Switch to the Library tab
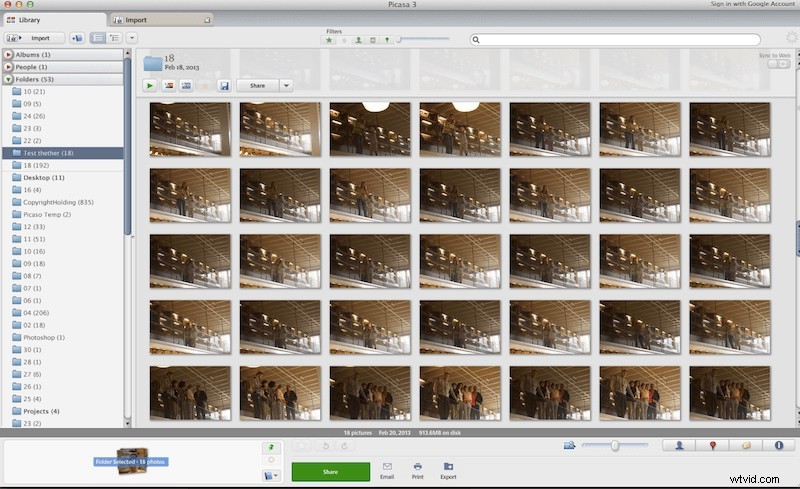This screenshot has width=800, height=489. pos(55,20)
